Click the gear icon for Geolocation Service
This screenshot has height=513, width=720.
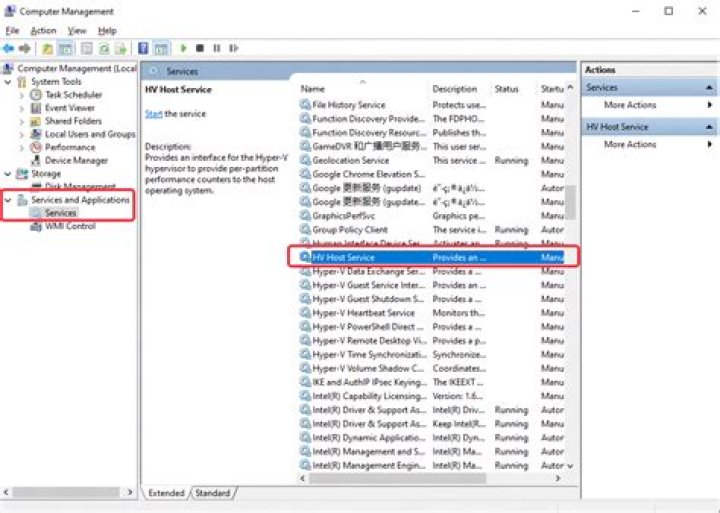[x=305, y=160]
